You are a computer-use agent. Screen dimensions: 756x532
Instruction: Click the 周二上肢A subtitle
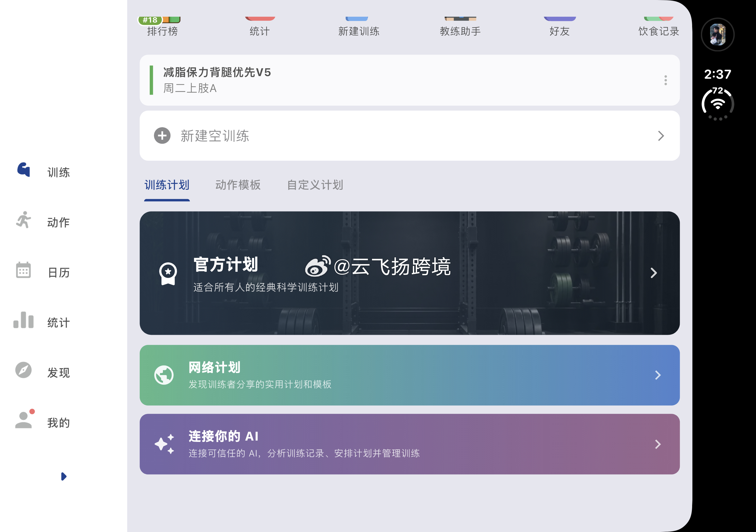[x=190, y=88]
